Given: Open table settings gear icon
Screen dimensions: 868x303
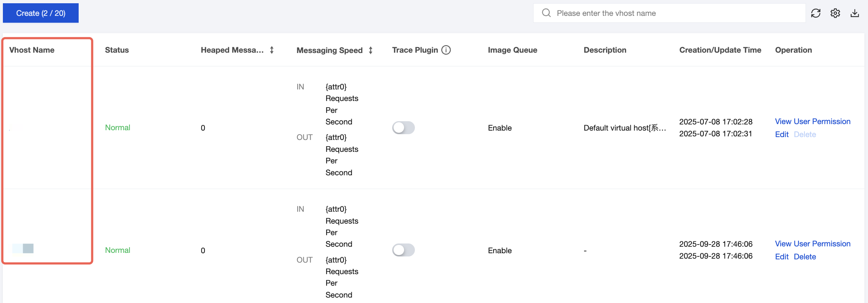Looking at the screenshot, I should click(835, 13).
